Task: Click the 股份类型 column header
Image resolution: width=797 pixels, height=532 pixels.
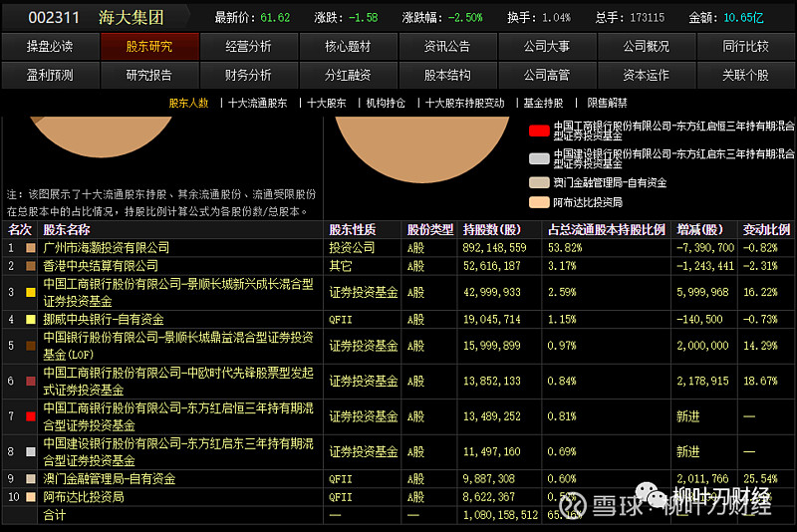Action: click(x=430, y=230)
